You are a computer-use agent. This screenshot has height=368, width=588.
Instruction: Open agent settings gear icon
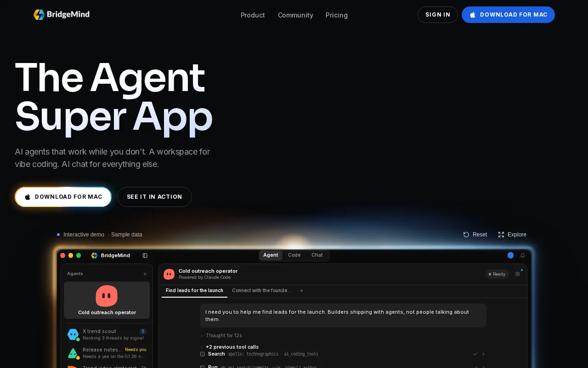pos(518,274)
